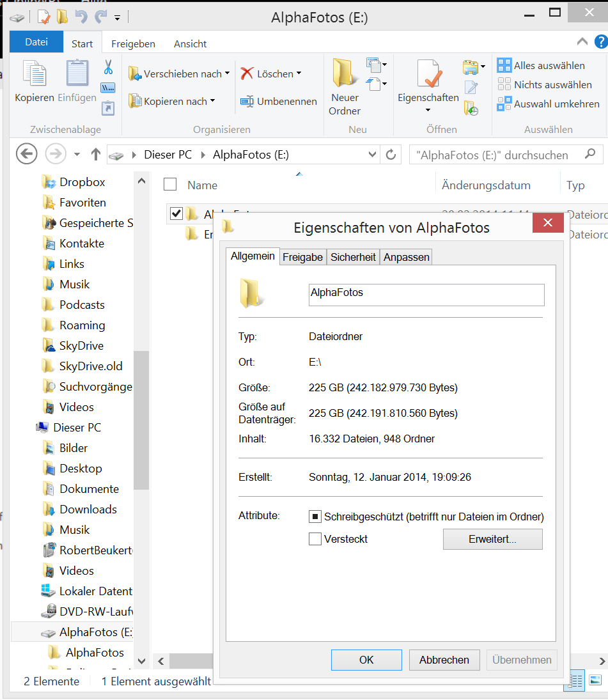Viewport: 608px width, 700px height.
Task: Toggle the Schreibgeschützt attribute checkbox
Action: point(315,515)
